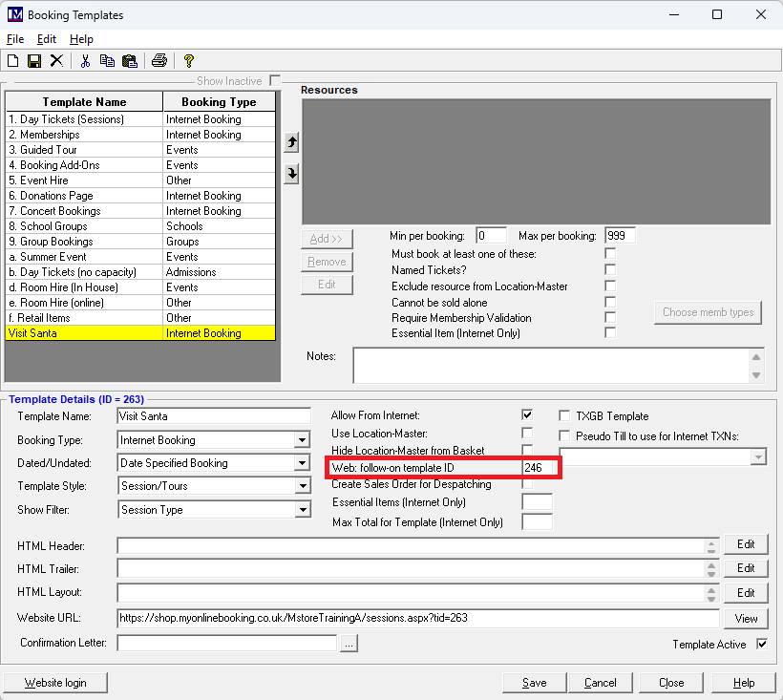The height and width of the screenshot is (700, 783).
Task: Toggle the Template Active checkbox
Action: pos(762,645)
